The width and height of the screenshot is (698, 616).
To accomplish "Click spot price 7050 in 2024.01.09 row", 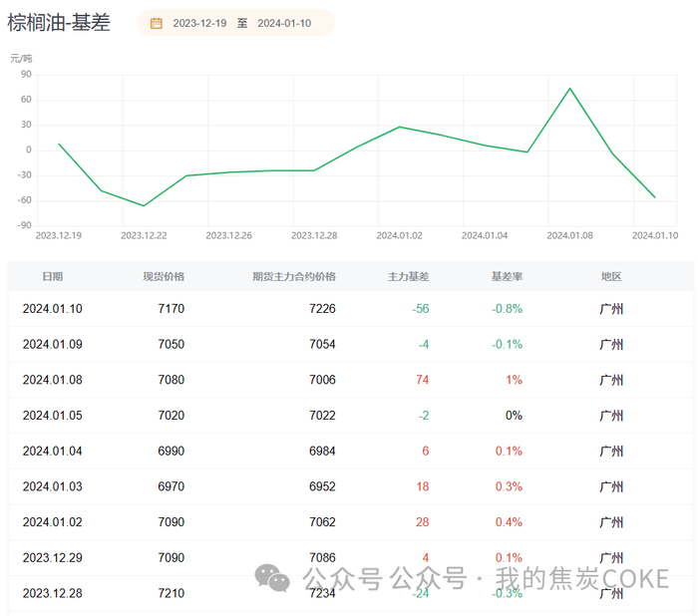I will [170, 344].
